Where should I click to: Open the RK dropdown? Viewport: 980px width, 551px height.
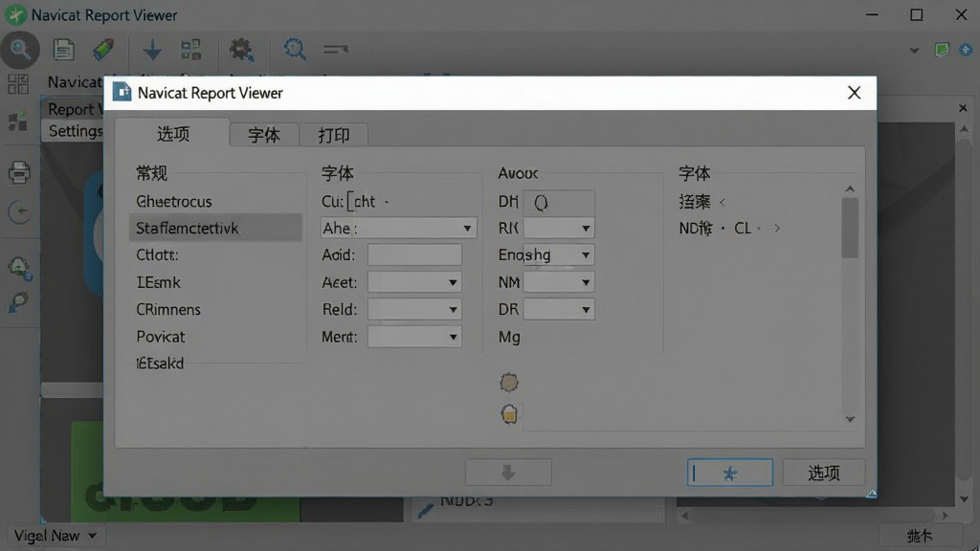[559, 228]
